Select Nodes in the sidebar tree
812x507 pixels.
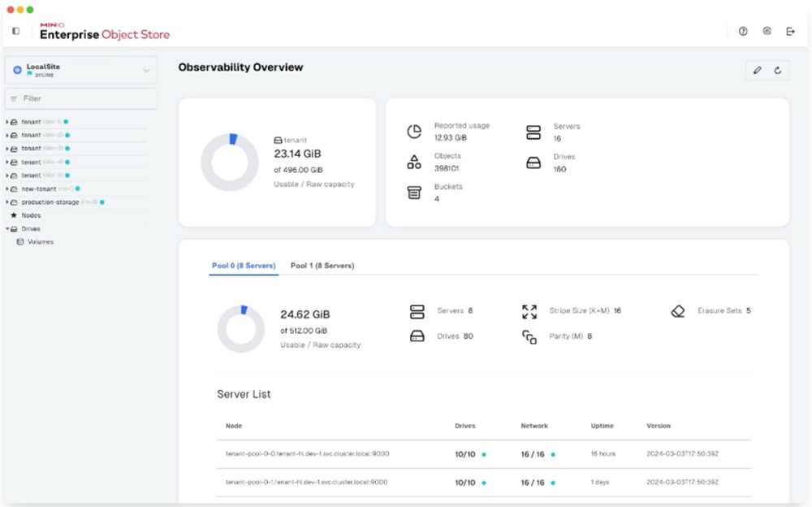tap(31, 215)
